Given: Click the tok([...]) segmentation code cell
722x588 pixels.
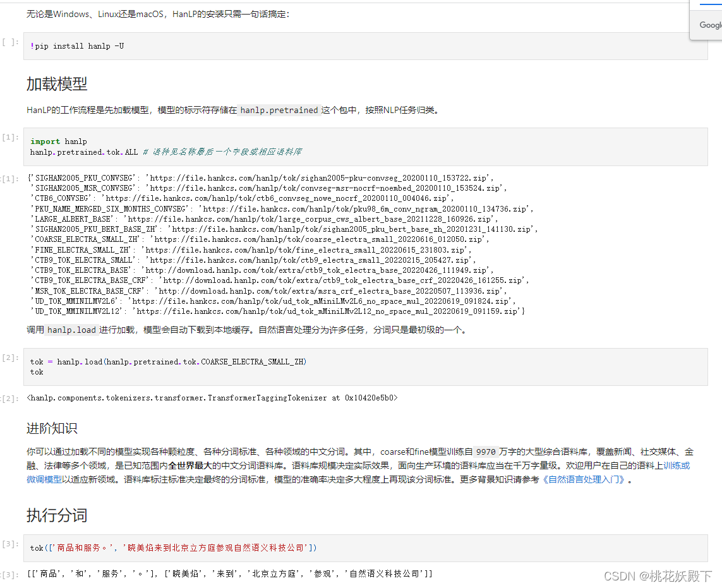Looking at the screenshot, I should [365, 548].
